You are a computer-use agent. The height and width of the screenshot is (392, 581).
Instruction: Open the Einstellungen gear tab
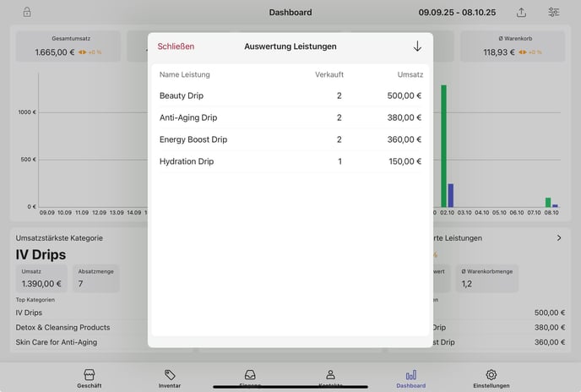click(x=491, y=378)
